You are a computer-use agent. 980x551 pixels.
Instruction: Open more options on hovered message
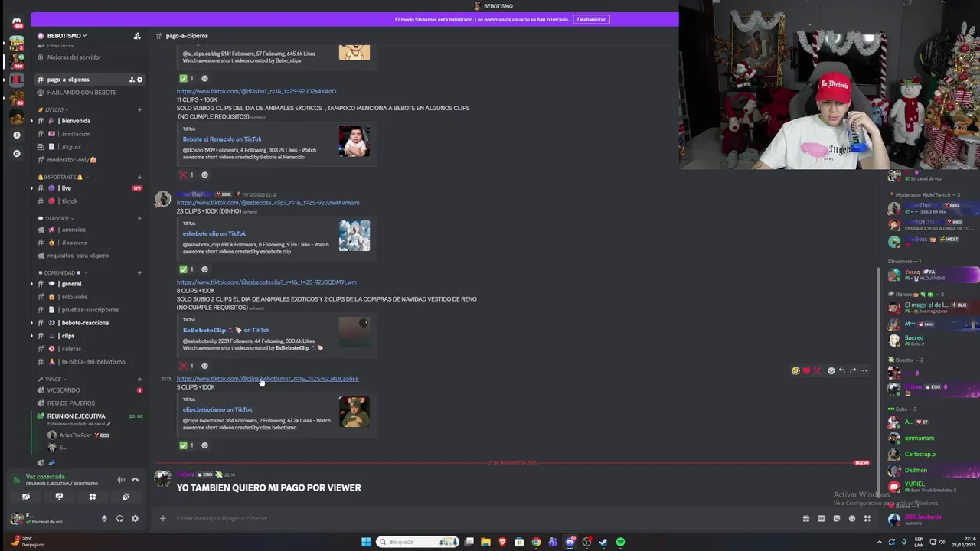click(x=864, y=371)
